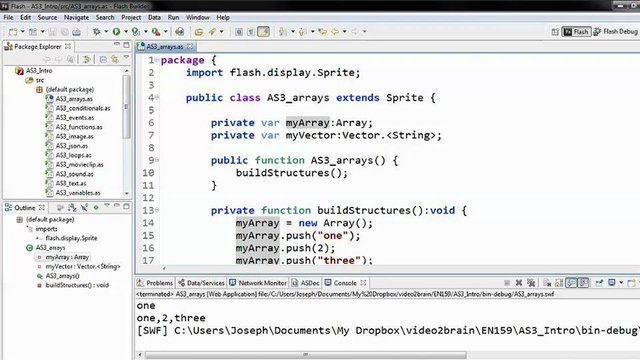Close the AS3_arrays.as editor tab

190,47
